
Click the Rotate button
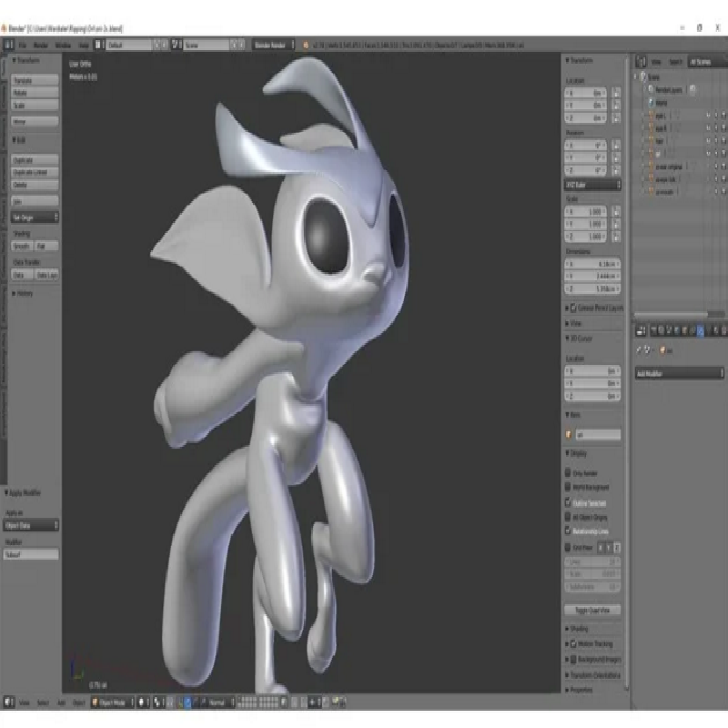pyautogui.click(x=35, y=93)
